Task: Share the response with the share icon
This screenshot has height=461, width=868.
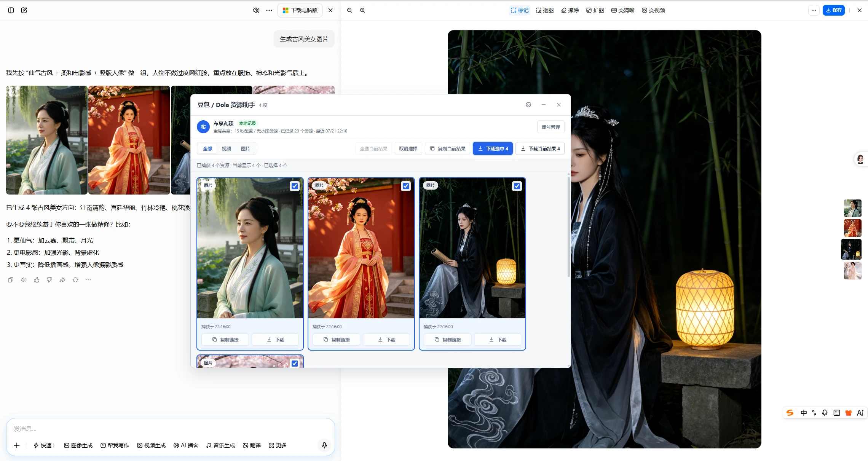Action: pyautogui.click(x=62, y=280)
